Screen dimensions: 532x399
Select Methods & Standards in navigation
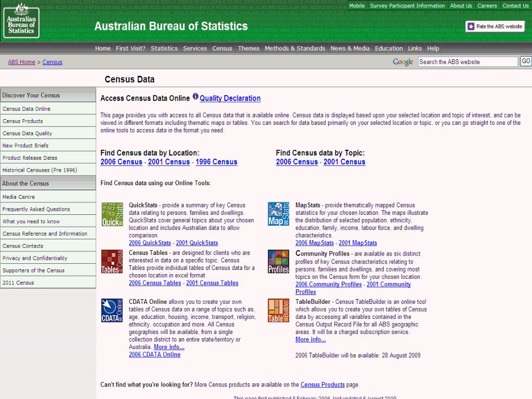pos(295,48)
